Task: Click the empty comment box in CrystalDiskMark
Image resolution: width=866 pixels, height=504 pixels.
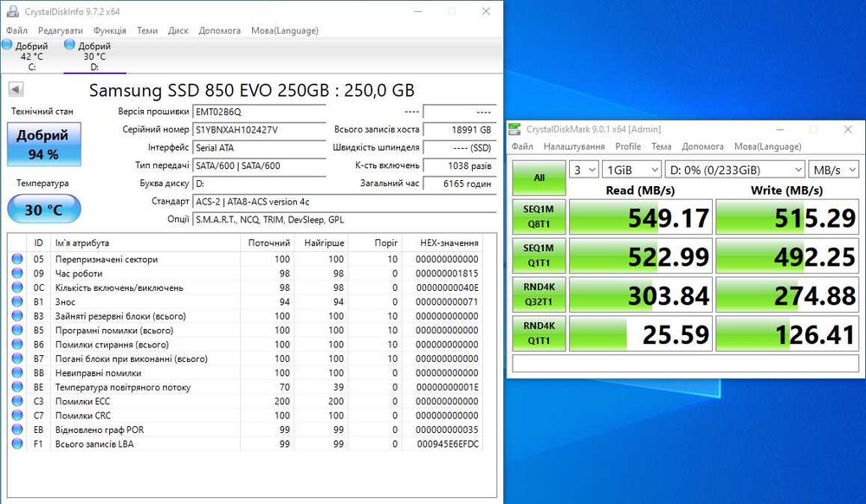Action: point(686,363)
